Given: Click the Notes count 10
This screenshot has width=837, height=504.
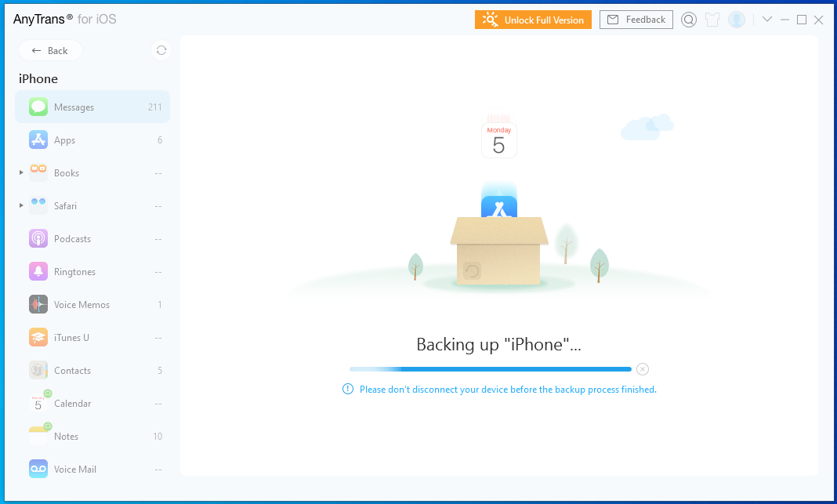Looking at the screenshot, I should point(158,436).
